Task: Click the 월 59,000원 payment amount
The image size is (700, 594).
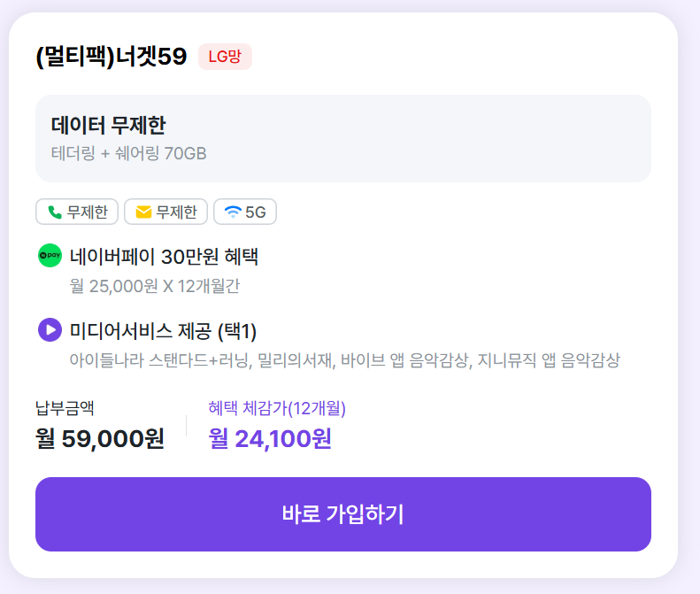Action: (x=100, y=438)
